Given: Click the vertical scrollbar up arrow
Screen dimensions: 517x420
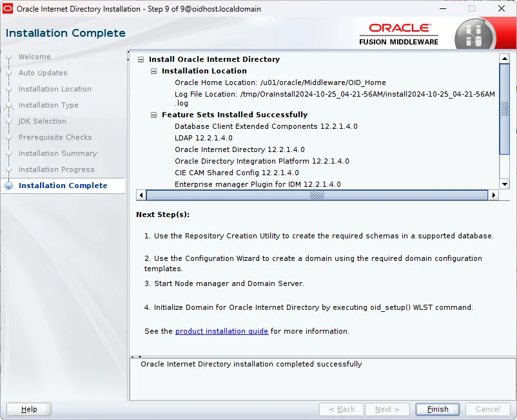Looking at the screenshot, I should click(505, 59).
